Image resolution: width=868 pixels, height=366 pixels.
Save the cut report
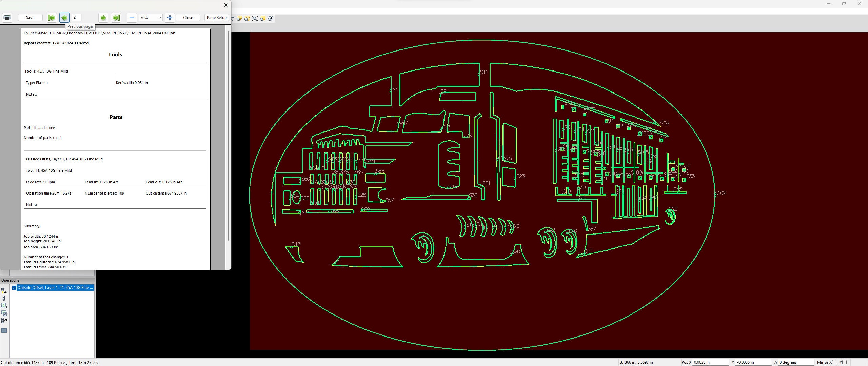(x=30, y=17)
